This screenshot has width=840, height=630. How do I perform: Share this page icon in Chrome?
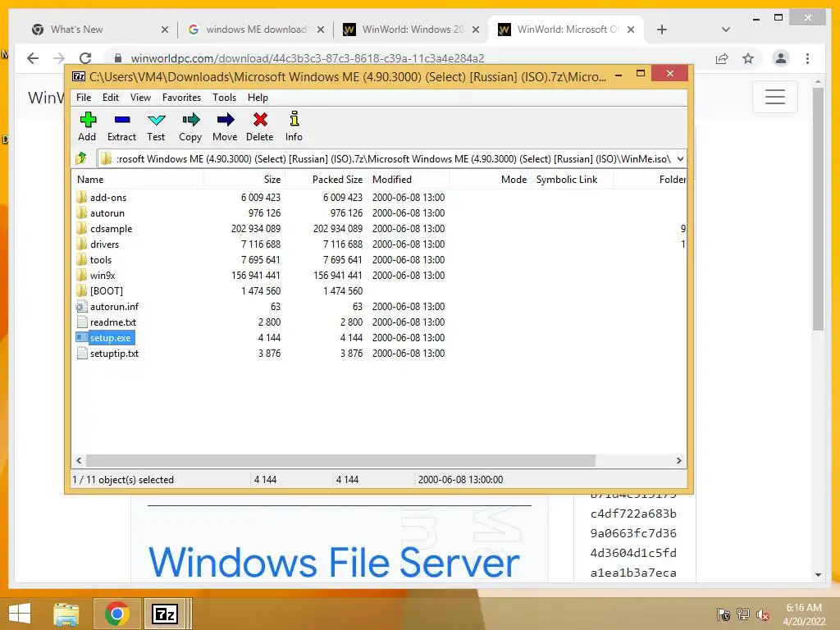coord(722,58)
